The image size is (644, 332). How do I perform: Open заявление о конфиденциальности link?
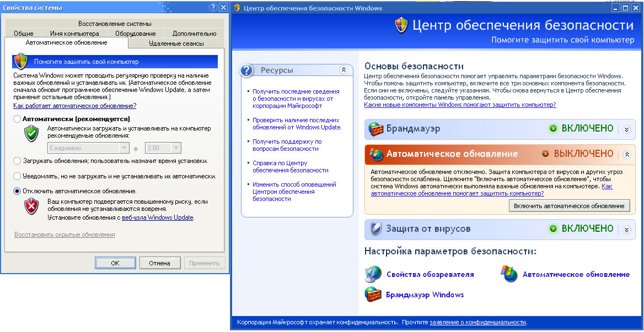(477, 322)
